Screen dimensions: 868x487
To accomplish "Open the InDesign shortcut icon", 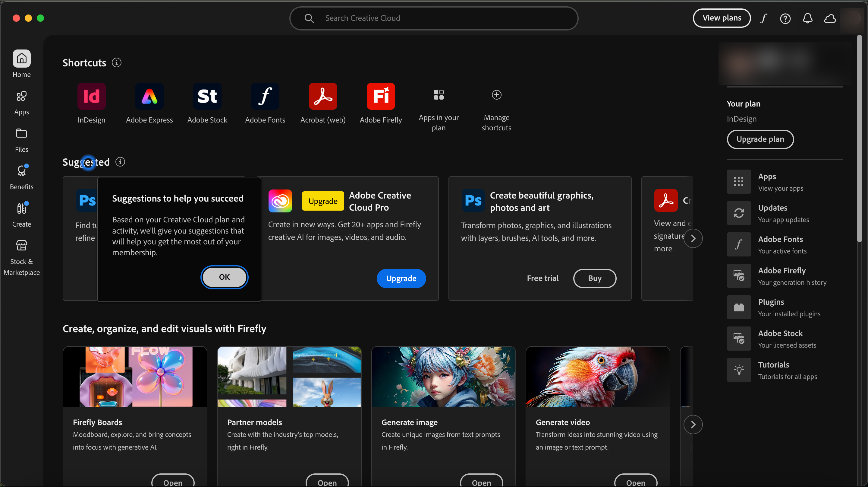I will click(x=91, y=96).
